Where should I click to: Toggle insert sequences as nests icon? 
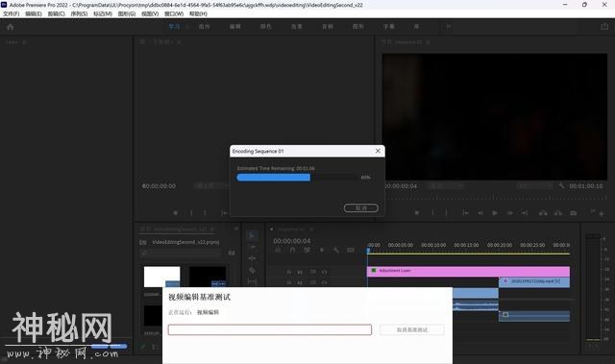tap(278, 250)
